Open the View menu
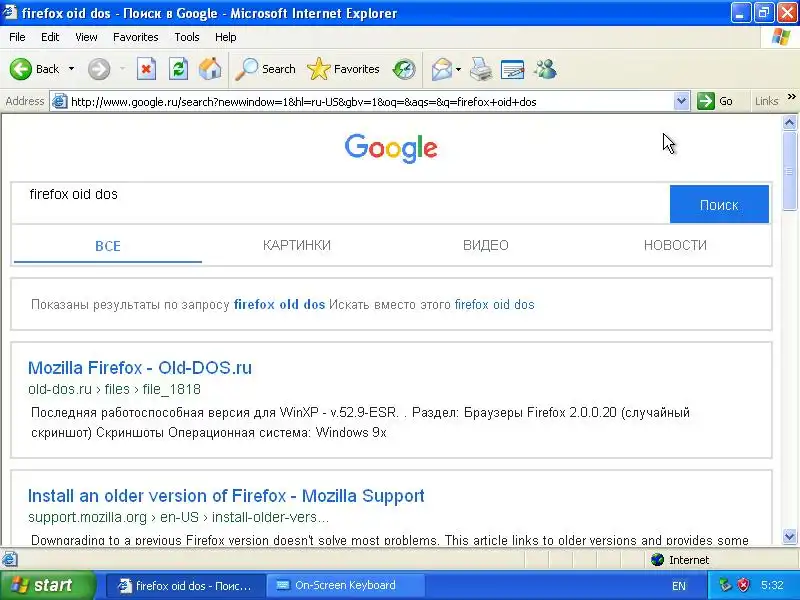The width and height of the screenshot is (800, 600). pos(86,37)
